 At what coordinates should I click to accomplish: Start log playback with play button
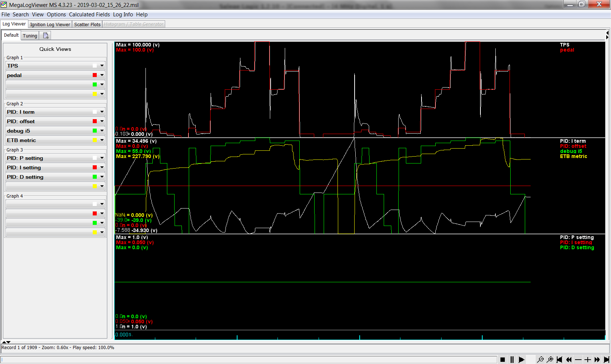click(522, 360)
